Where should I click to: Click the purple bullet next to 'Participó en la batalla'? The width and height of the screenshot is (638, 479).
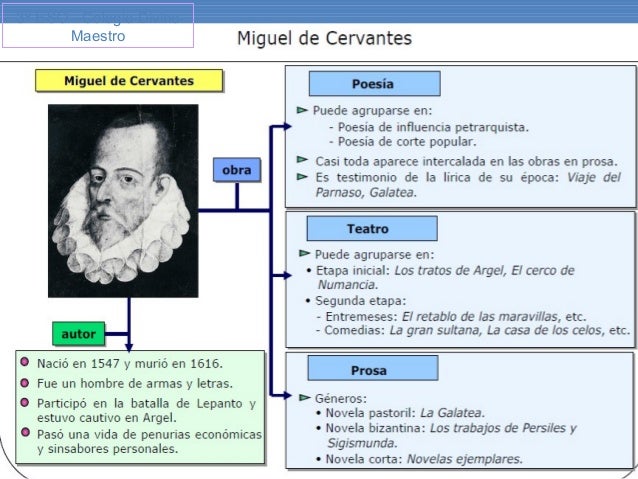[x=24, y=402]
